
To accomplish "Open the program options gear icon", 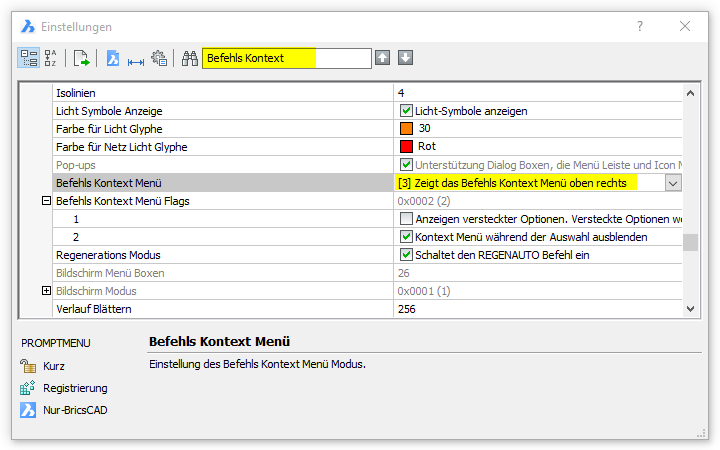I will (159, 58).
